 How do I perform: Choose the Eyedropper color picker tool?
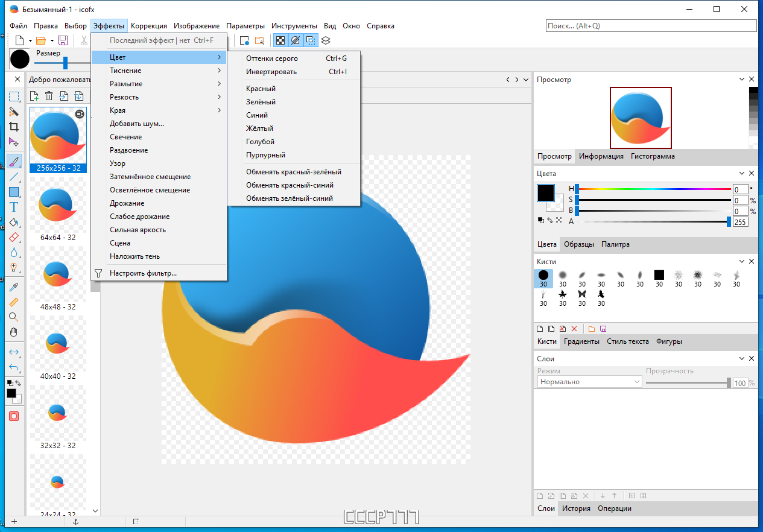[x=13, y=287]
